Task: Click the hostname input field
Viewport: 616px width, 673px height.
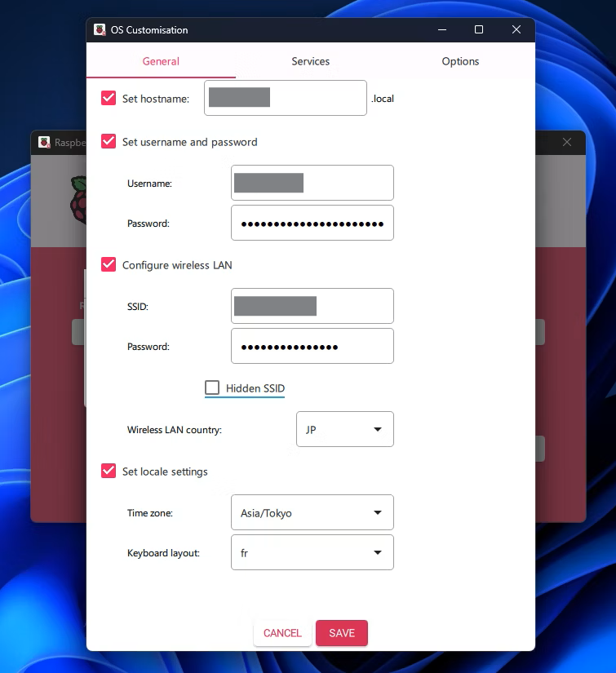Action: tap(286, 98)
